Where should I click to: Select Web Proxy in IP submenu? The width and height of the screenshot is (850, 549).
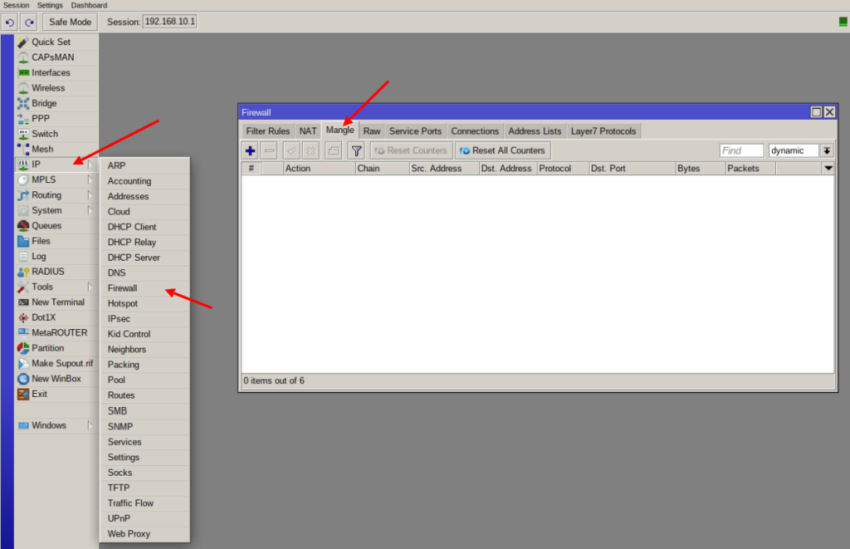pos(145,534)
